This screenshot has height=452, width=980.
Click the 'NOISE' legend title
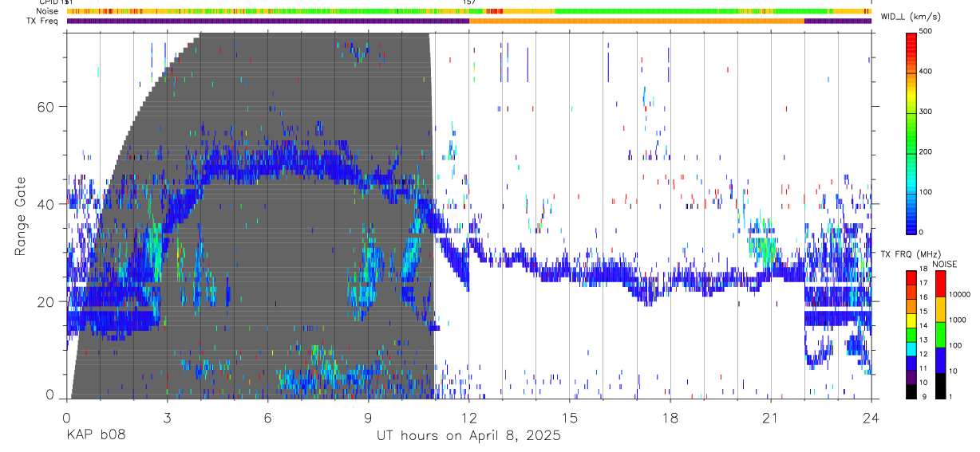click(944, 264)
